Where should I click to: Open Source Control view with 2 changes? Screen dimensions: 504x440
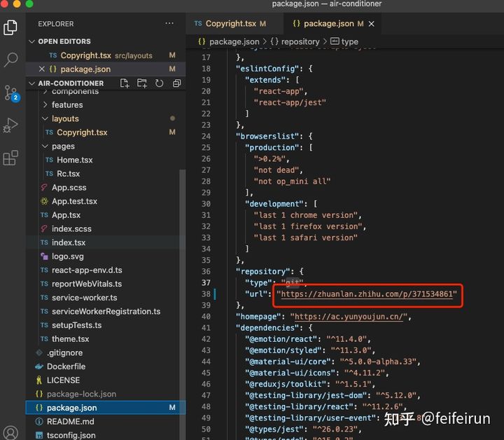pos(11,93)
